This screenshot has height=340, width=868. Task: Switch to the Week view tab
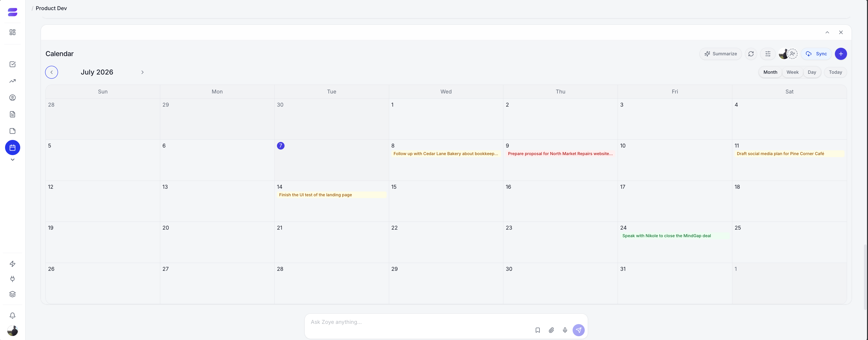pos(792,72)
